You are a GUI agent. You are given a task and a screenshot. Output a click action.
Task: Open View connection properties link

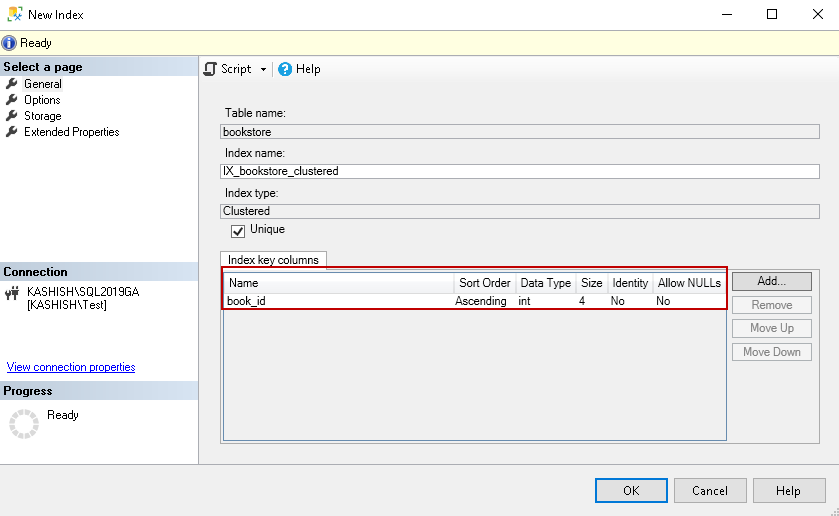[71, 367]
